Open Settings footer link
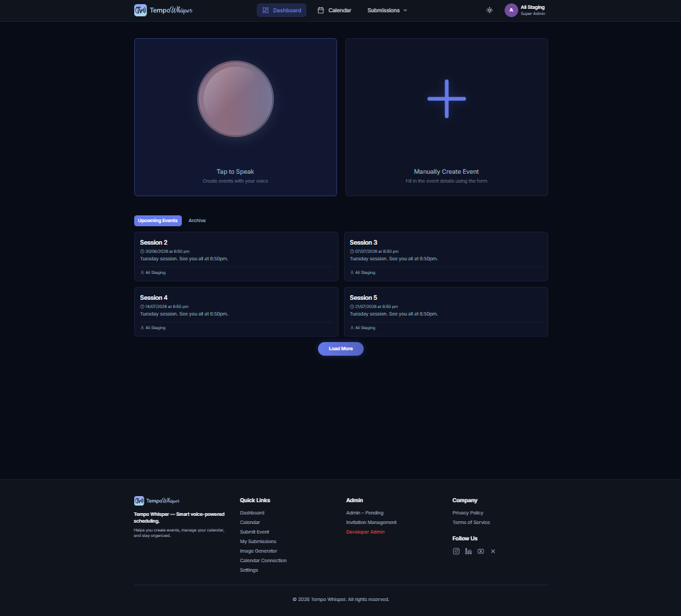 [x=249, y=570]
